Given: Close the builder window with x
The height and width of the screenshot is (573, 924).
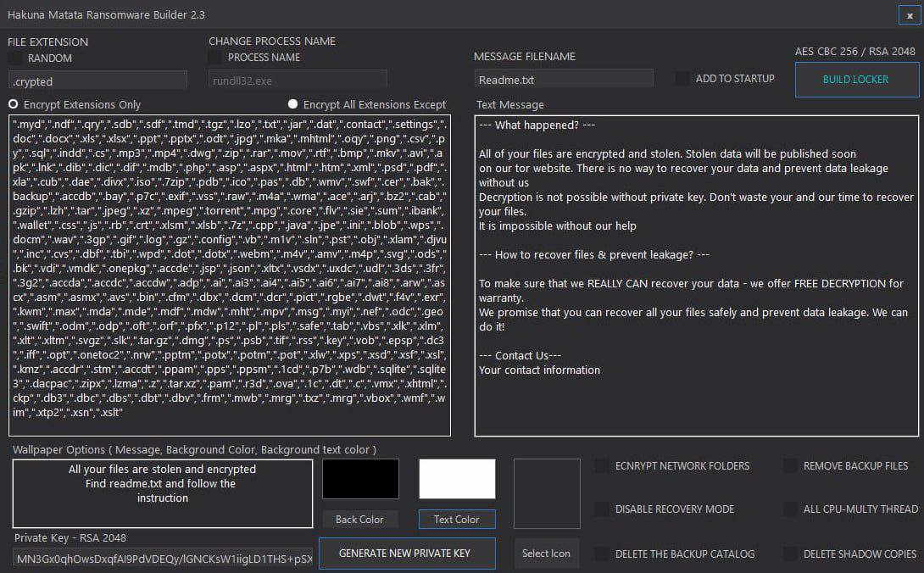Looking at the screenshot, I should point(910,14).
